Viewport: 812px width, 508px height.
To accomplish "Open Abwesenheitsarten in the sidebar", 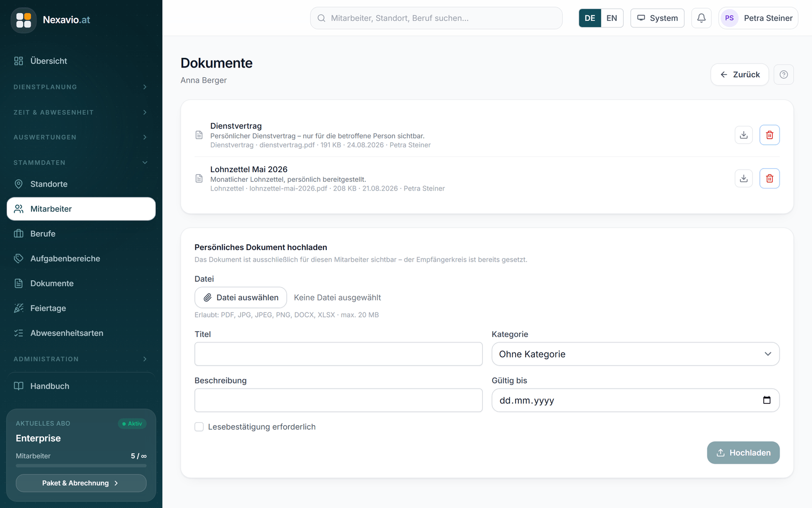I will (x=81, y=333).
